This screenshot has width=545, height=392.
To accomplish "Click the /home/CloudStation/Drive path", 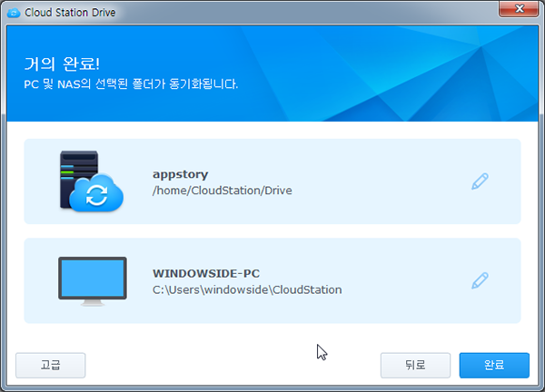I will pos(223,191).
